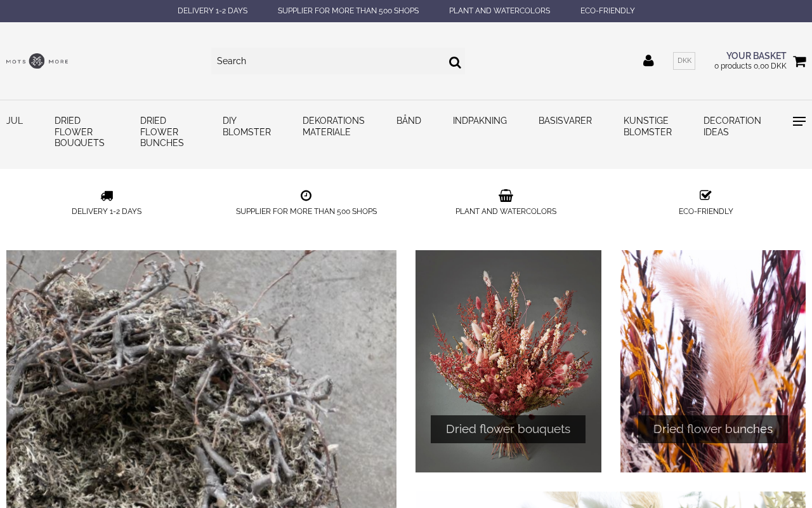Open the Dried Flower Bouquets menu

(x=79, y=132)
